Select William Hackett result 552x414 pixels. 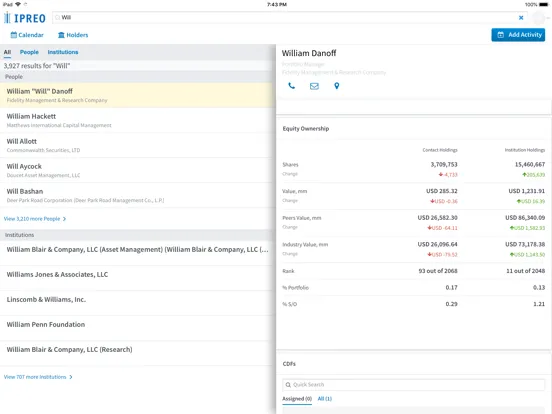(137, 120)
